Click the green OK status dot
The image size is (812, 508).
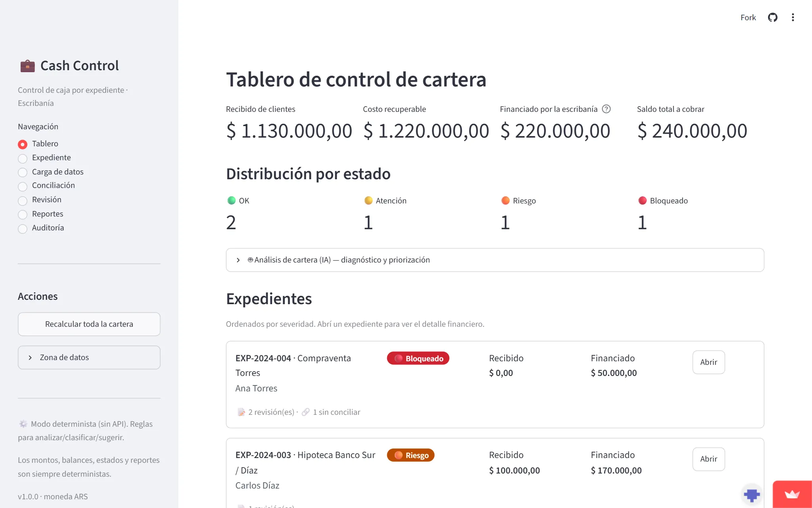tap(231, 201)
